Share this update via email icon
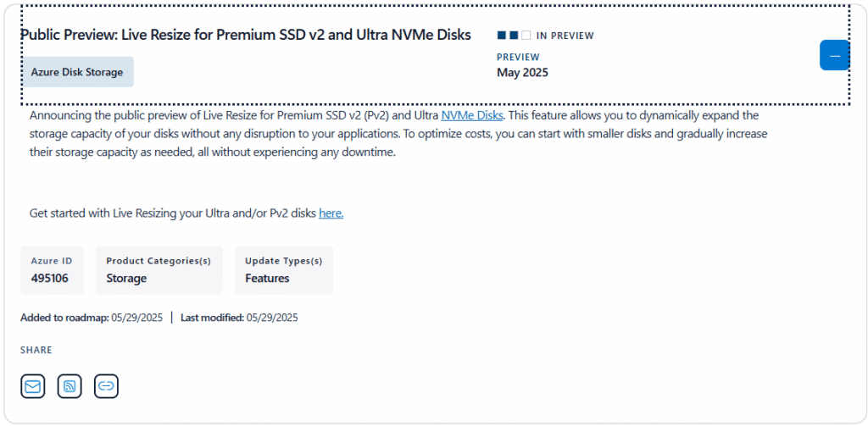This screenshot has height=426, width=868. click(x=33, y=386)
